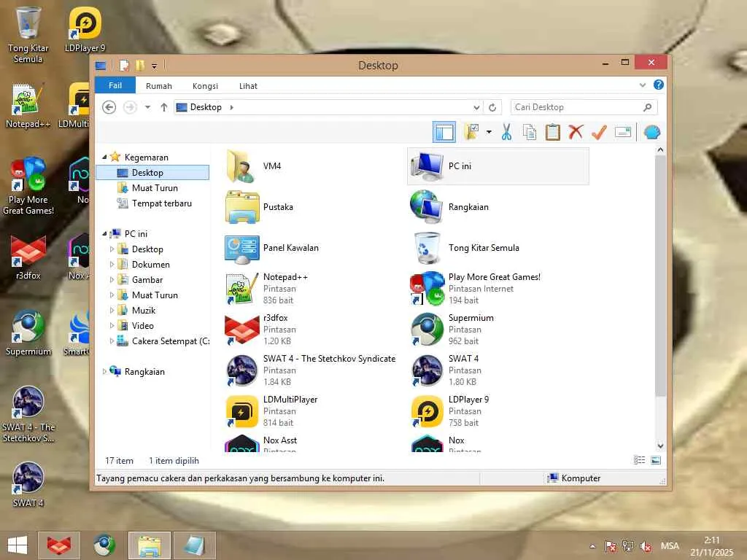Image resolution: width=747 pixels, height=560 pixels.
Task: Open r3dfox from the taskbar
Action: click(59, 545)
